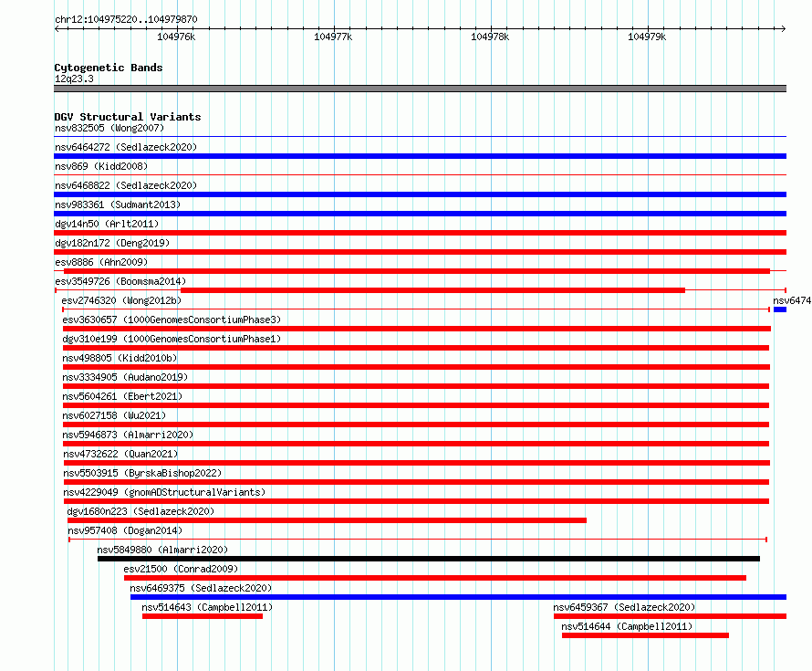812x671 pixels.
Task: Open esv3549726 (Boomsma2014) variant label
Action: click(x=120, y=281)
